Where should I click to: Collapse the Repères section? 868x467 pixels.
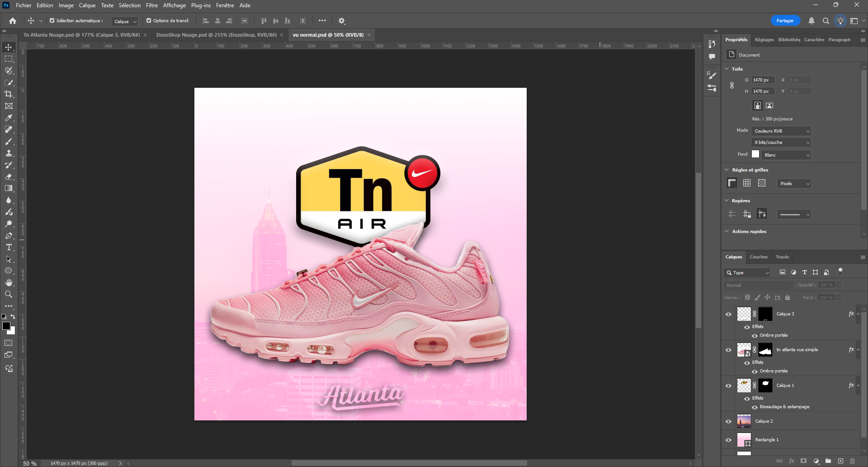[x=726, y=200]
